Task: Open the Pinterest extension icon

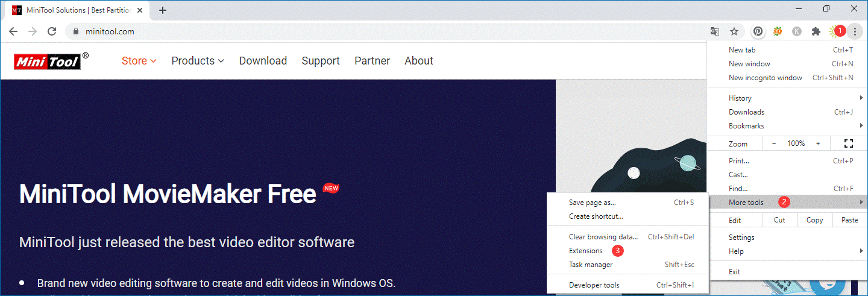Action: click(x=758, y=31)
